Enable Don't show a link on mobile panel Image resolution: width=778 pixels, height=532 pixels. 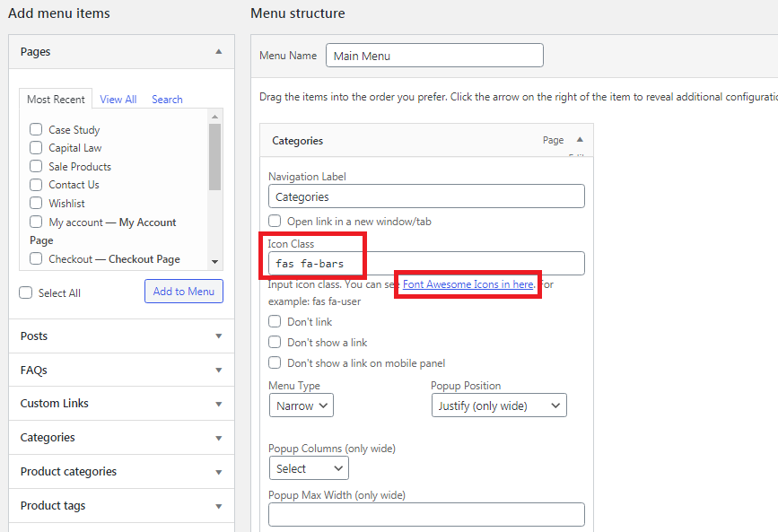(x=275, y=363)
